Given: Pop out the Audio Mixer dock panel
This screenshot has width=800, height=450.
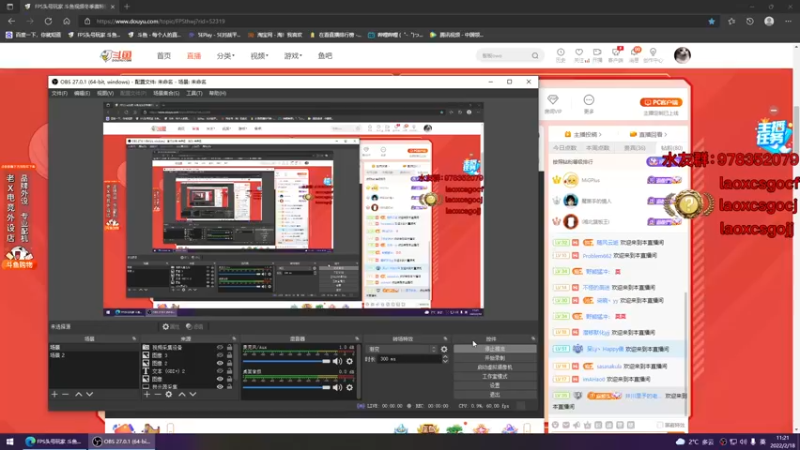Looking at the screenshot, I should pyautogui.click(x=357, y=339).
